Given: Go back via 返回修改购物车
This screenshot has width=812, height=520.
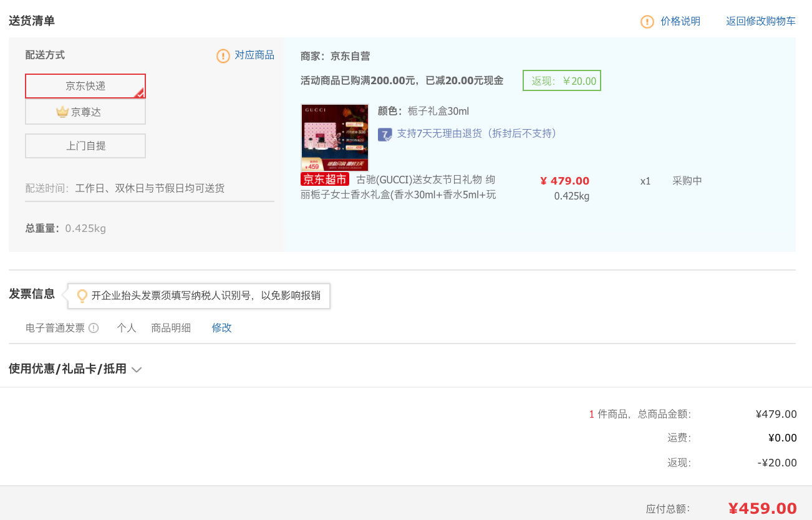Looking at the screenshot, I should pyautogui.click(x=761, y=21).
